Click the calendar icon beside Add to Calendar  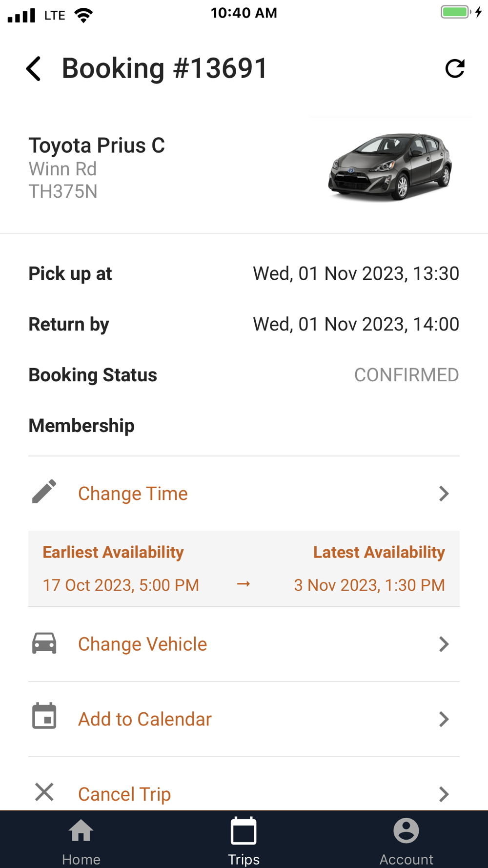pyautogui.click(x=44, y=716)
